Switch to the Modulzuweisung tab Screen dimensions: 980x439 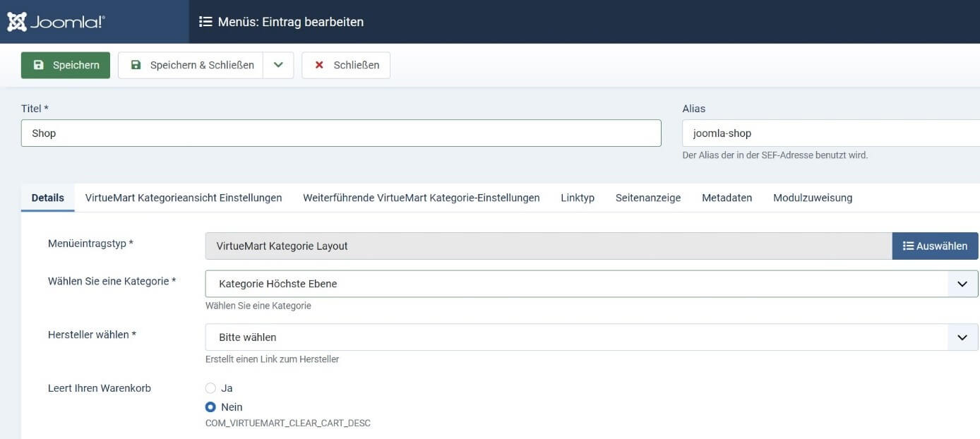pyautogui.click(x=813, y=198)
